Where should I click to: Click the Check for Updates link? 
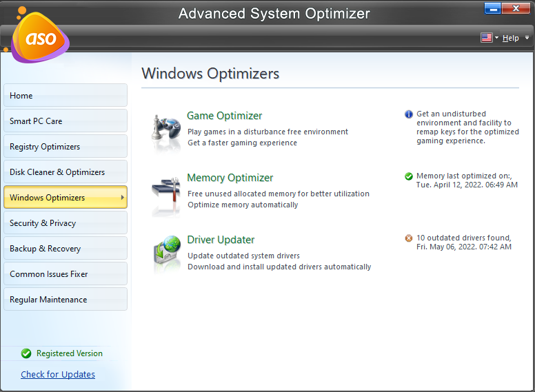click(58, 375)
